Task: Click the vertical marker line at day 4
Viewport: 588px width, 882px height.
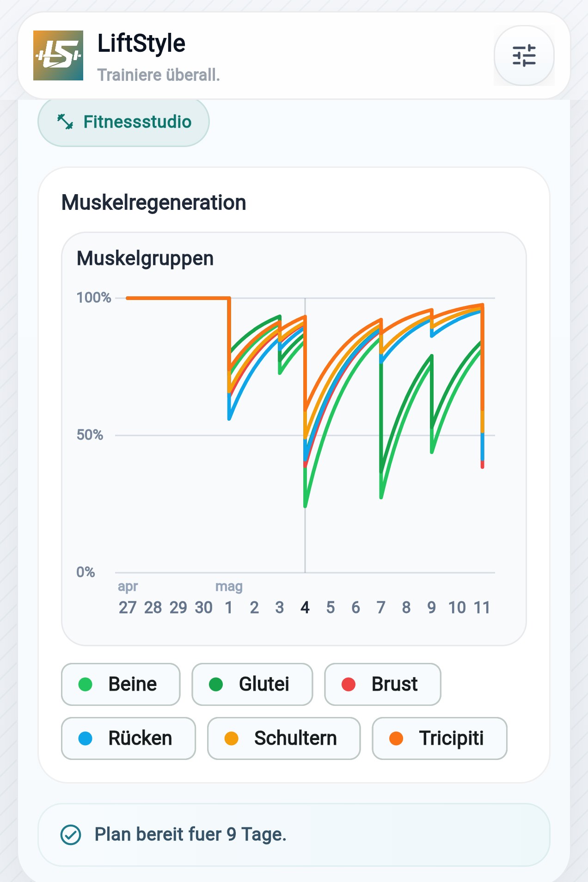Action: pyautogui.click(x=305, y=435)
